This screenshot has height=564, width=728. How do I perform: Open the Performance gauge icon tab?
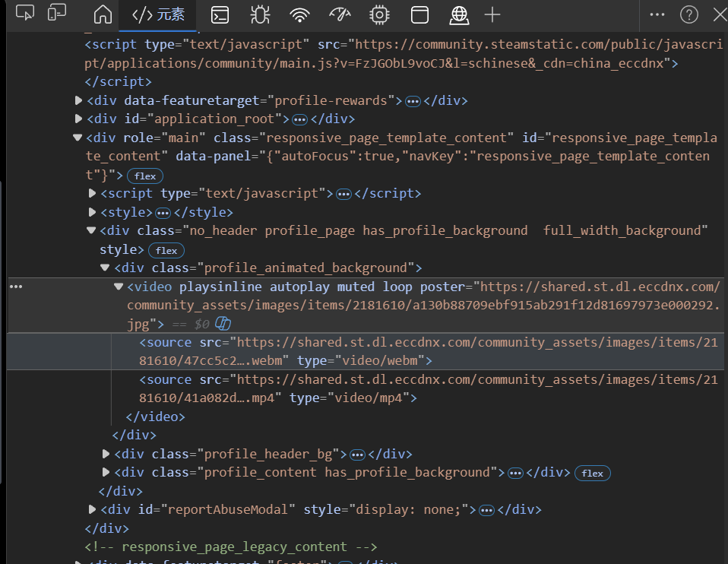pyautogui.click(x=340, y=15)
